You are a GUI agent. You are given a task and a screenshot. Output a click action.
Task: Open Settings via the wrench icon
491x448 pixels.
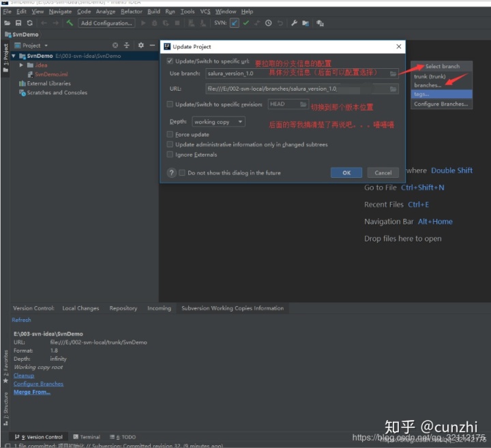(294, 23)
